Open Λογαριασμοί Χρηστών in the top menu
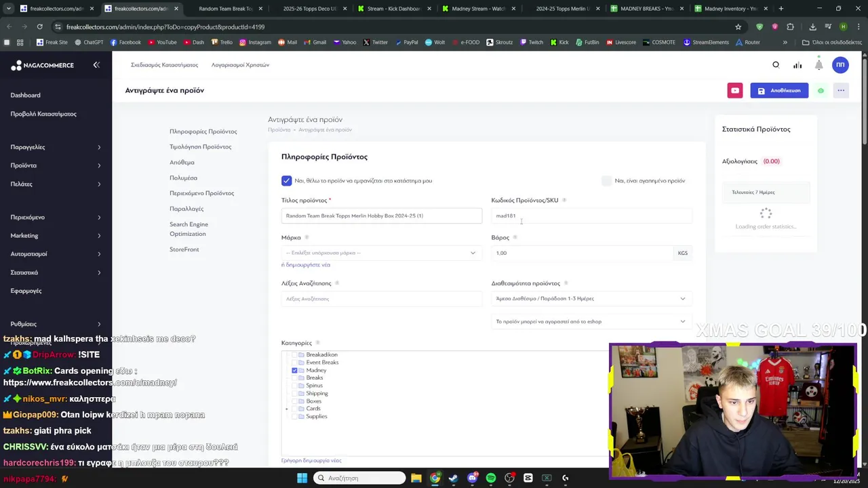Screen dimensions: 868x488 pos(240,65)
